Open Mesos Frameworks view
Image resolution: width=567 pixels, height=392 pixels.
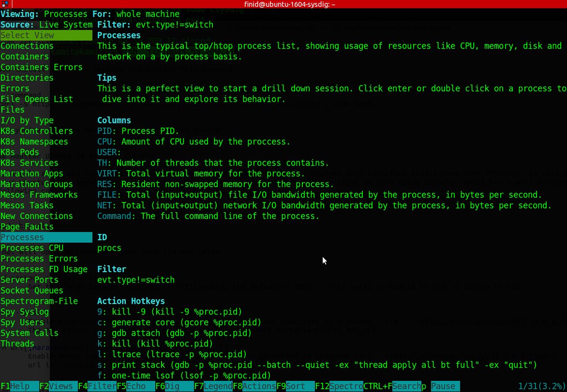(x=39, y=195)
